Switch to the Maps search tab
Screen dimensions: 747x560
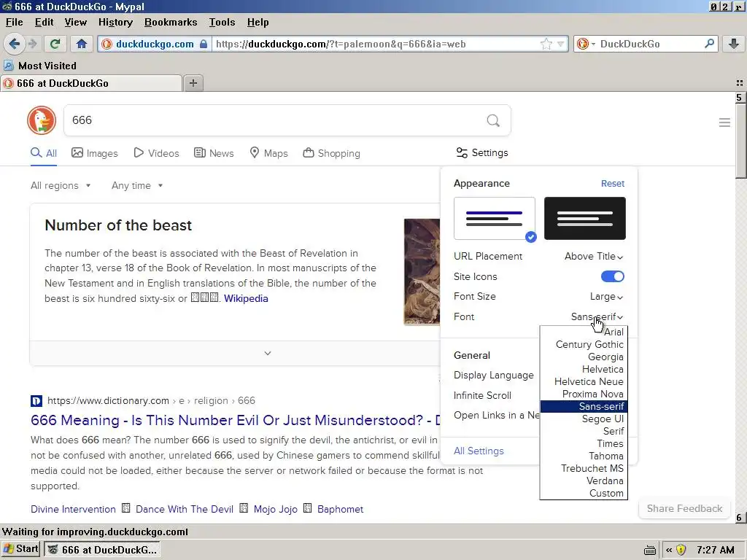(268, 153)
